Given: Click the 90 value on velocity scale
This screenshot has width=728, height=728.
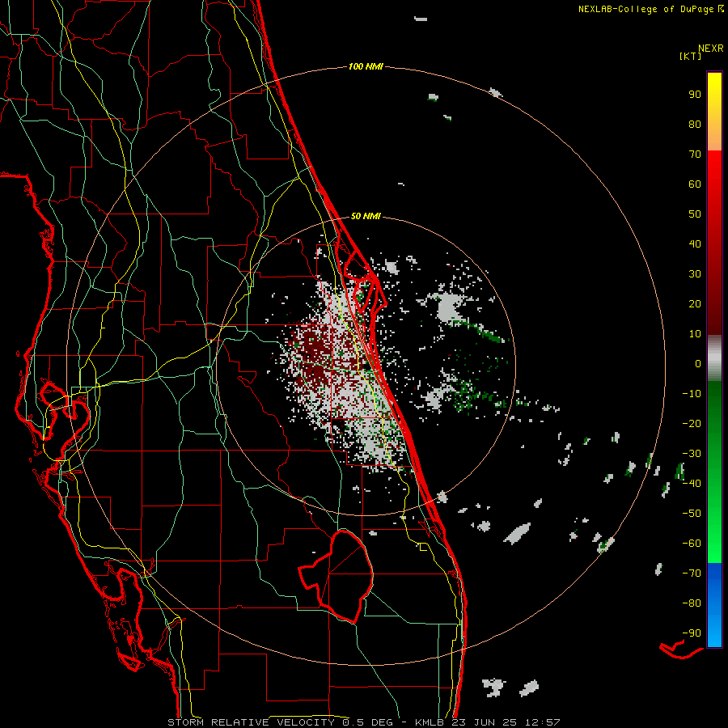Looking at the screenshot, I should [695, 95].
